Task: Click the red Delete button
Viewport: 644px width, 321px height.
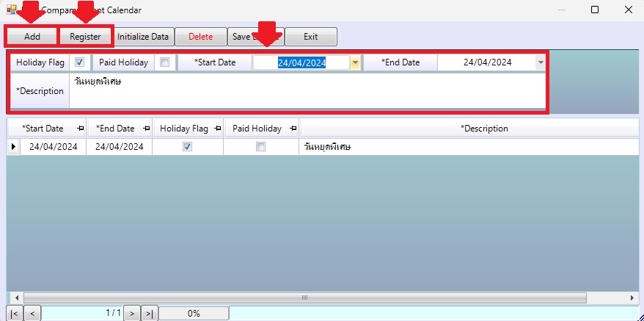Action: 200,37
